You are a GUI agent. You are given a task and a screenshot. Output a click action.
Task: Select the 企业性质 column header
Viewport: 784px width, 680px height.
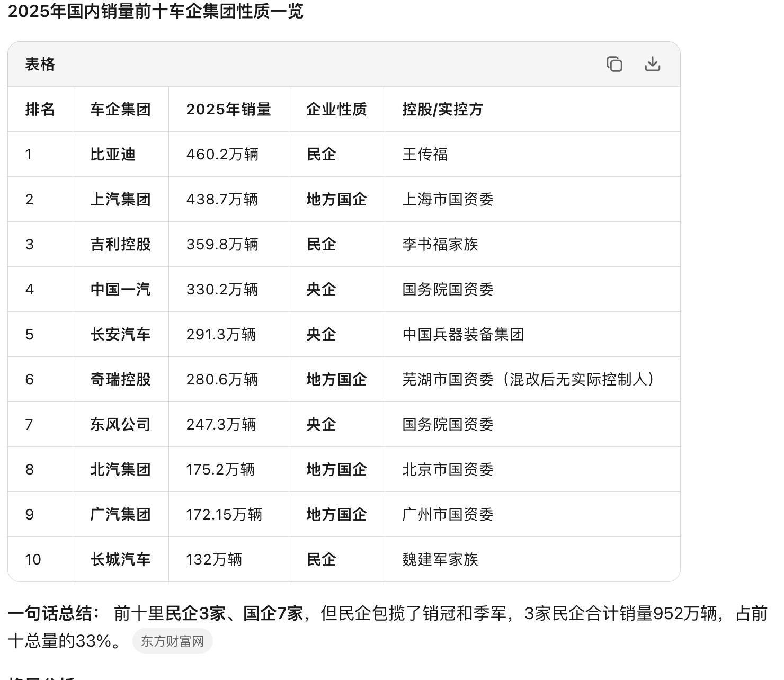(337, 109)
